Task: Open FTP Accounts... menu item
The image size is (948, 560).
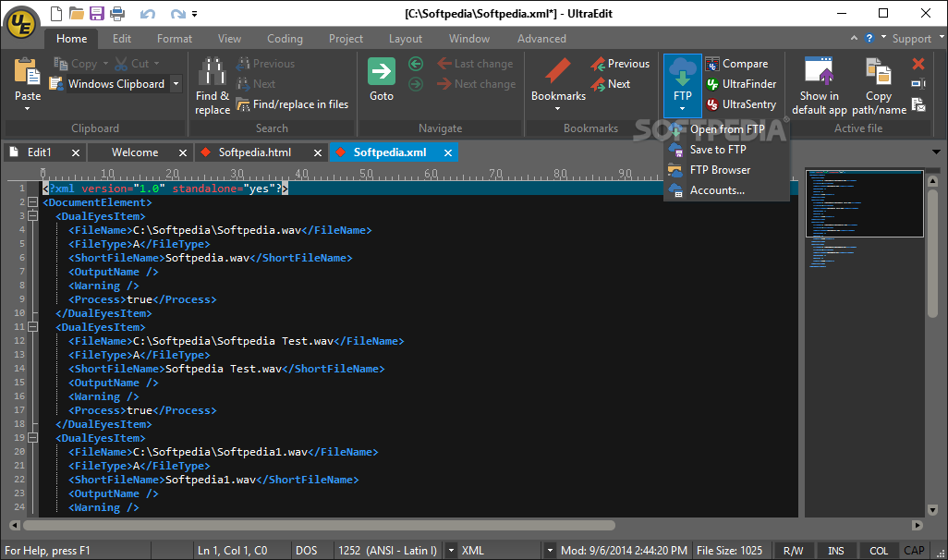Action: pos(727,189)
